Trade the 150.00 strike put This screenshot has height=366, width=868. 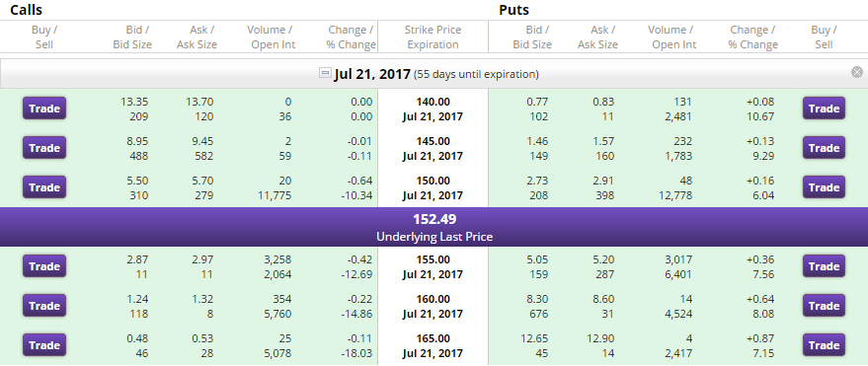coord(824,187)
